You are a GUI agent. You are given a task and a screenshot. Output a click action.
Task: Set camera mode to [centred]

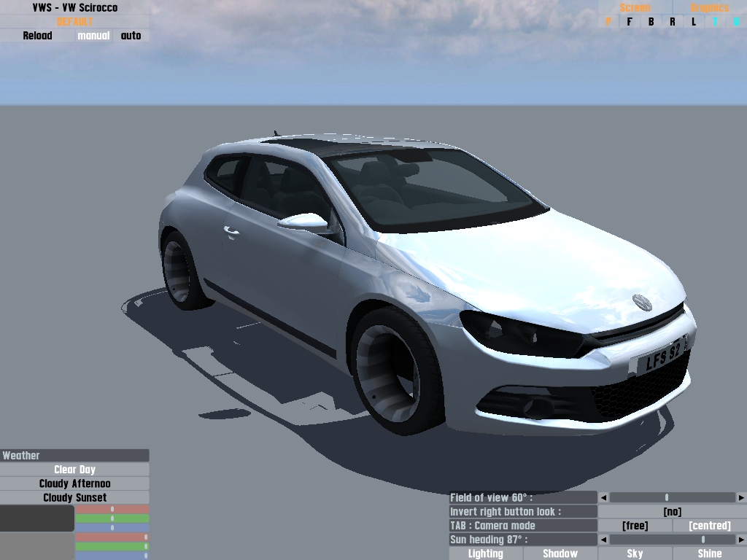click(x=710, y=526)
